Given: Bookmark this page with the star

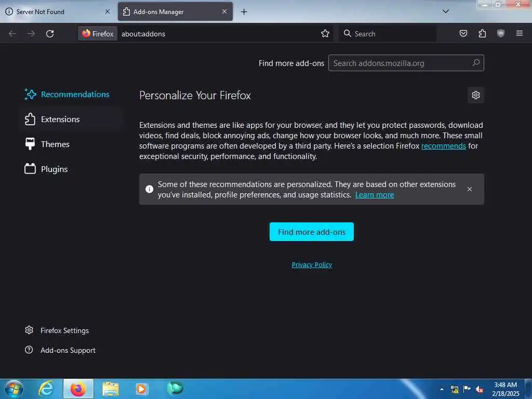Looking at the screenshot, I should (x=325, y=34).
